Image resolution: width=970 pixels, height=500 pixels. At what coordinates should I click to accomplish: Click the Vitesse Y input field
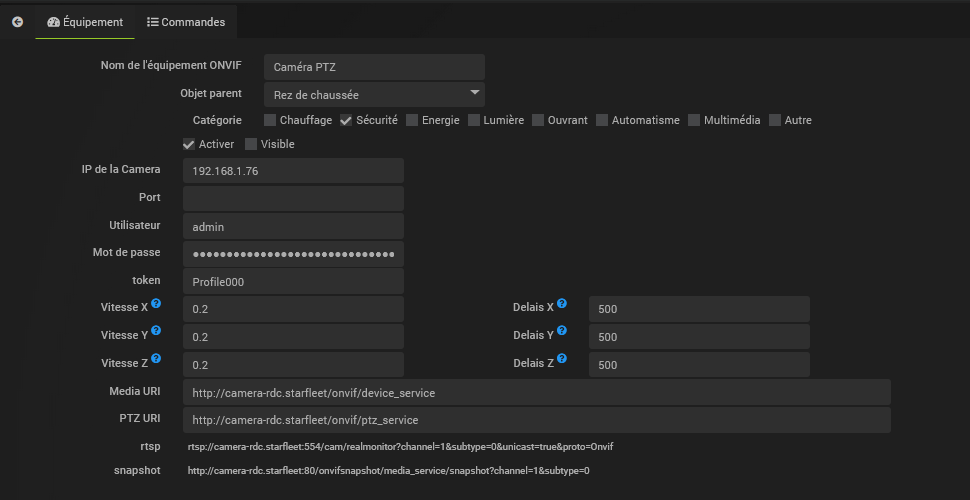tap(293, 337)
